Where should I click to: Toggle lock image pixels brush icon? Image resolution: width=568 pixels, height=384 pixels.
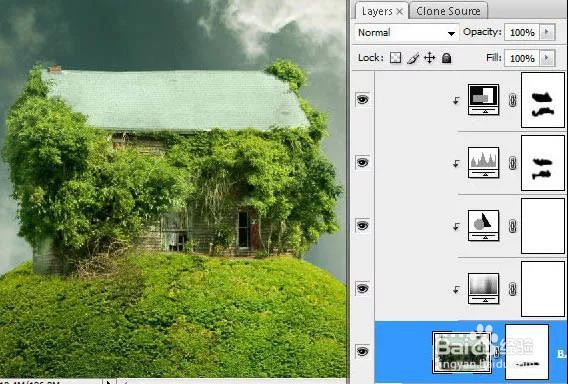[x=413, y=58]
